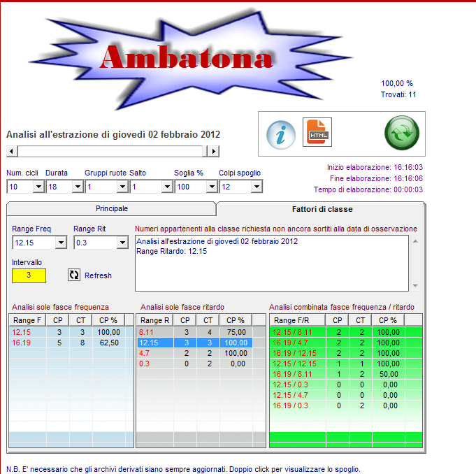Image resolution: width=476 pixels, height=474 pixels.
Task: Select combined row 16.19 / 8.11
Action: (346, 374)
